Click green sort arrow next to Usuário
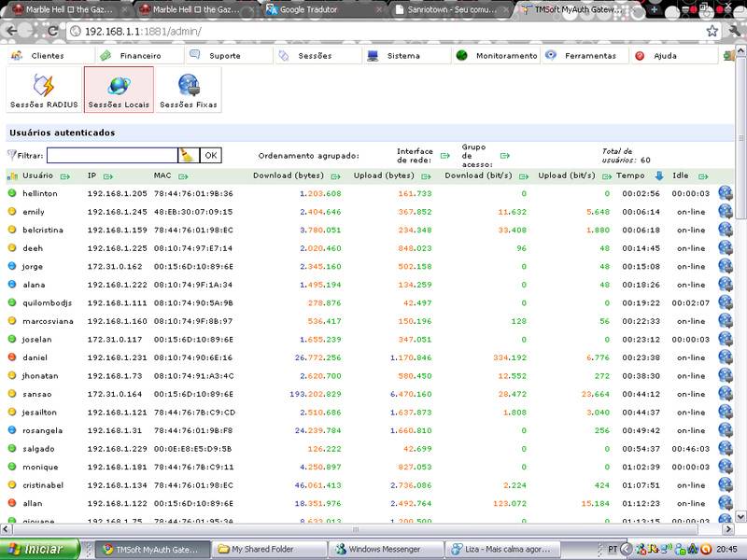The image size is (747, 560). coord(65,175)
